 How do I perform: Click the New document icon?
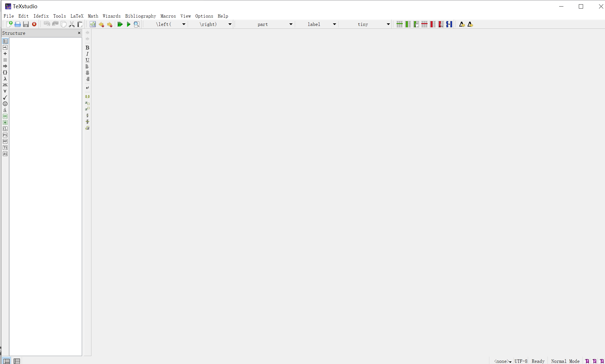(9, 24)
